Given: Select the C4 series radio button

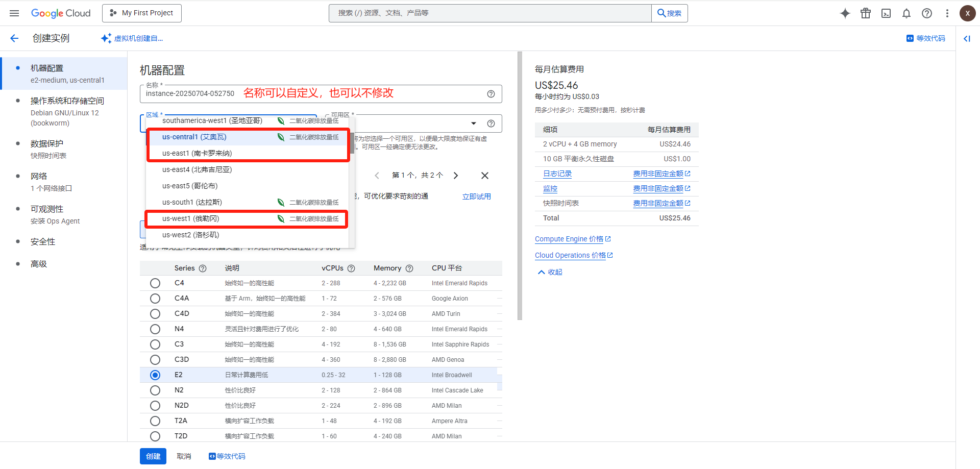Looking at the screenshot, I should tap(155, 283).
